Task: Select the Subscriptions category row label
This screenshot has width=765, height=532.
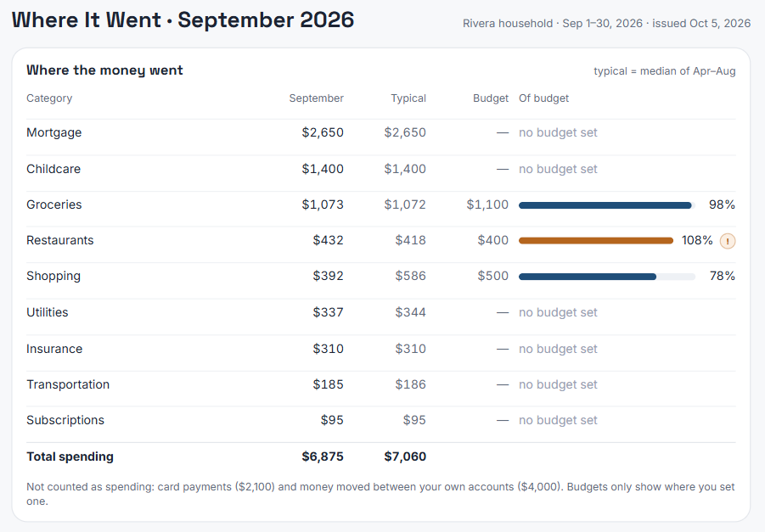Action: pyautogui.click(x=65, y=420)
